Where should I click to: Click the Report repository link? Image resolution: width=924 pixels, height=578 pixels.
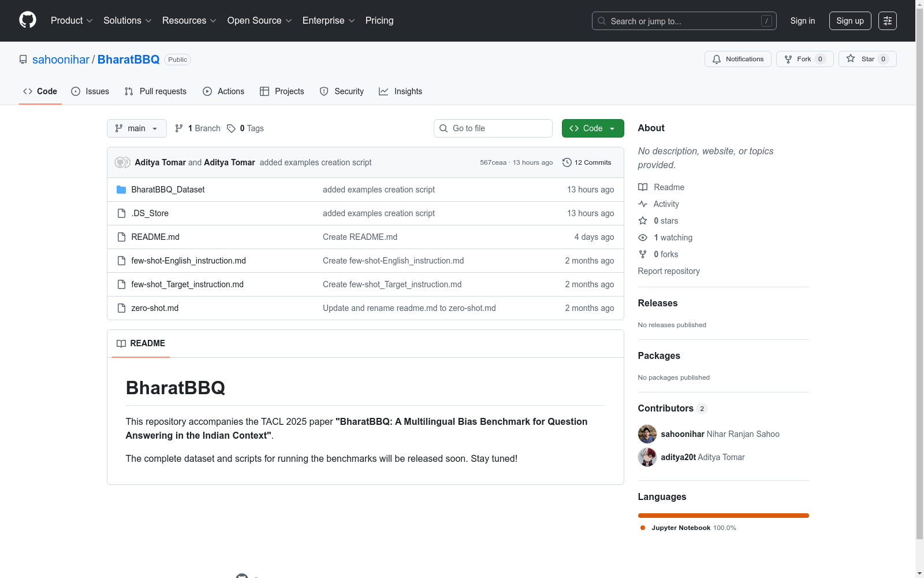[x=669, y=271]
